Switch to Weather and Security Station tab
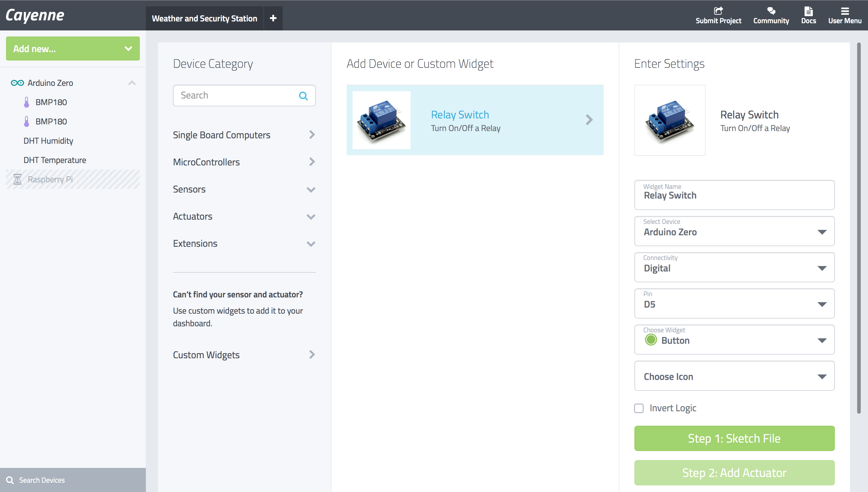Image resolution: width=868 pixels, height=492 pixels. pos(204,19)
